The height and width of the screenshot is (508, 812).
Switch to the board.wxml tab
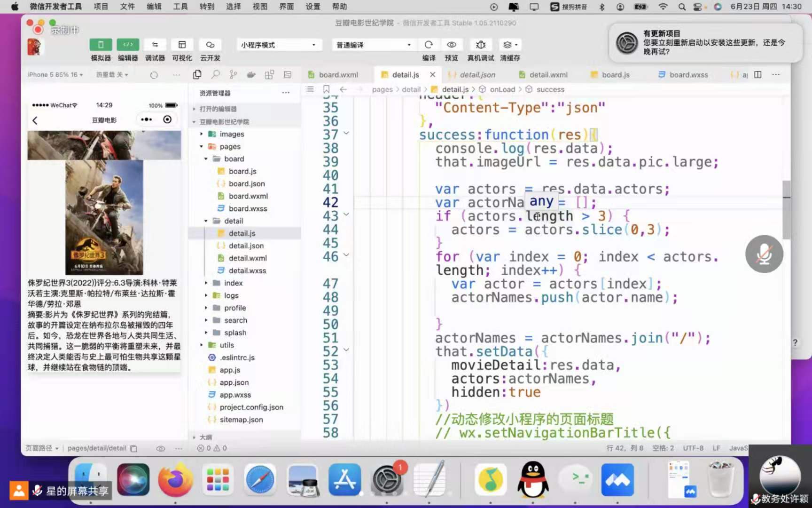338,75
